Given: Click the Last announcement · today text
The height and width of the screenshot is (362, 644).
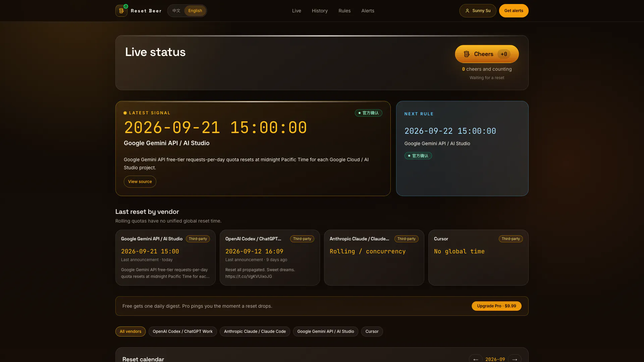Looking at the screenshot, I should (147, 260).
